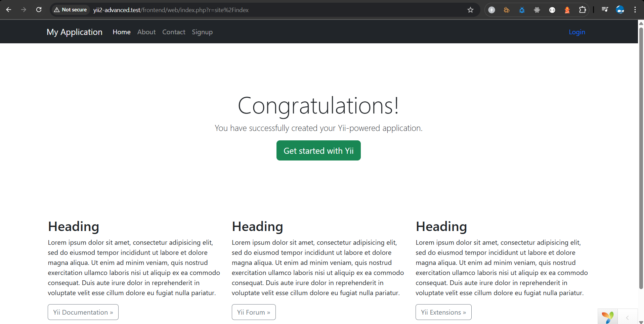The width and height of the screenshot is (644, 324).
Task: Expand the Yii debug toolbar with its arrow
Action: [x=627, y=317]
